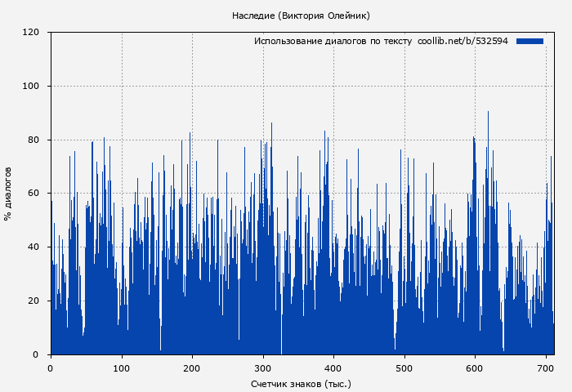Click the 600 tick on the x-axis
Viewport: 572px width, 392px height.
pos(475,368)
